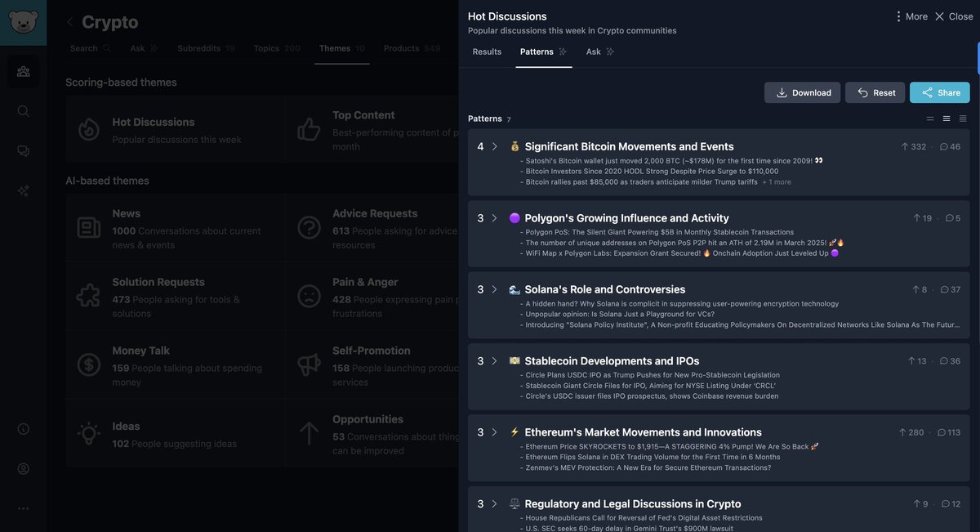Click the Hot Discussions flame icon
980x532 pixels.
89,129
